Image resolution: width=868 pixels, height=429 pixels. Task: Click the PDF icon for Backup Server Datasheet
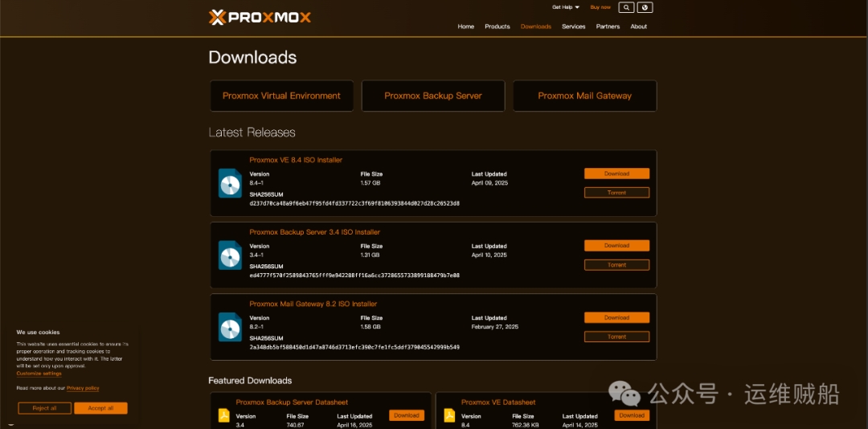point(224,415)
